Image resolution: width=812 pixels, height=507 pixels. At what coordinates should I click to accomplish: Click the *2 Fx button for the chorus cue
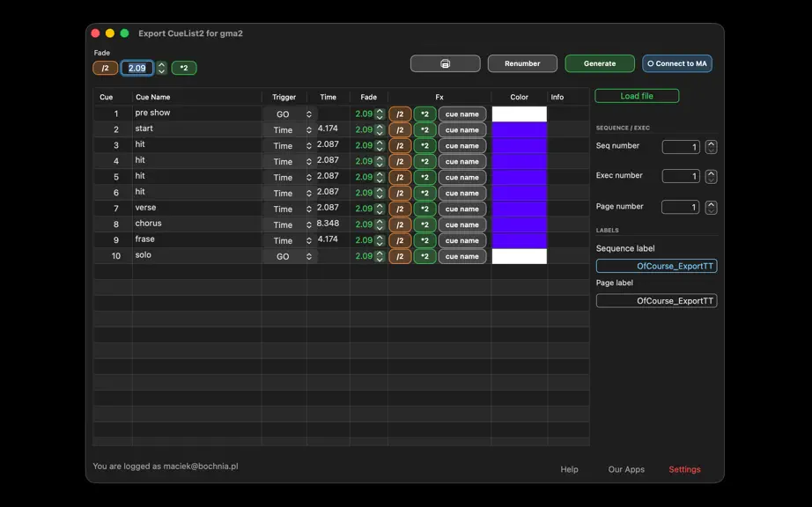(x=424, y=225)
